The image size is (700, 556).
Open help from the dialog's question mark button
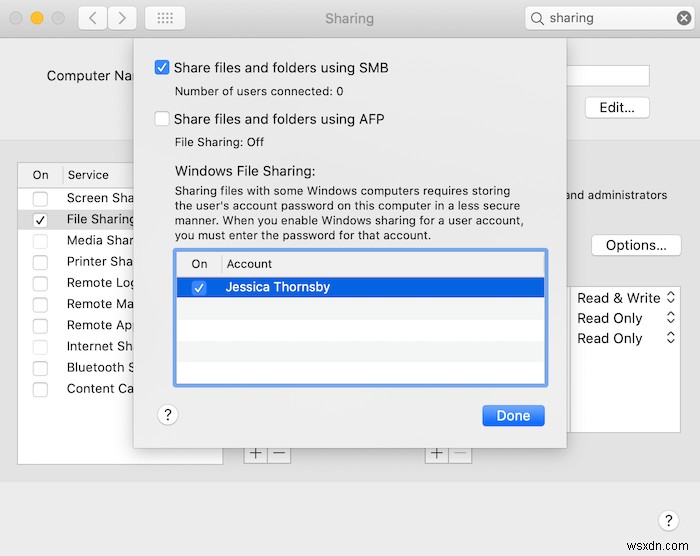point(168,415)
